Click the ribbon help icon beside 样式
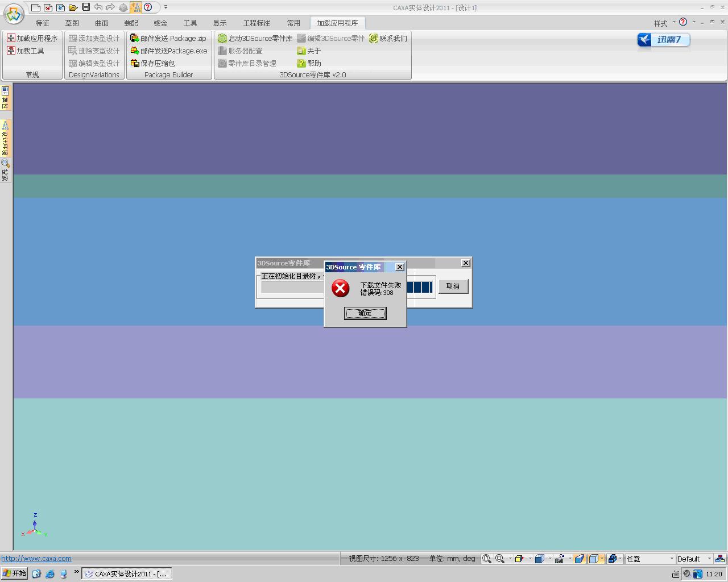This screenshot has width=728, height=582. click(683, 22)
